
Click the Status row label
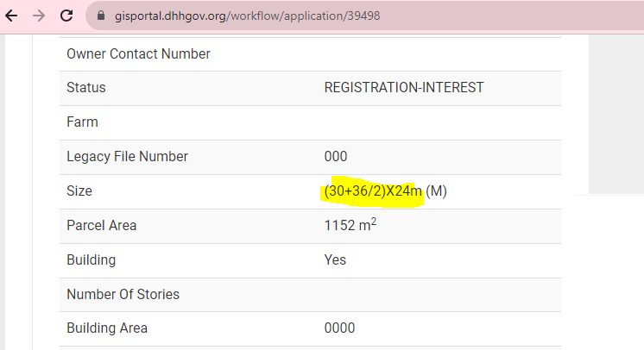click(x=86, y=87)
